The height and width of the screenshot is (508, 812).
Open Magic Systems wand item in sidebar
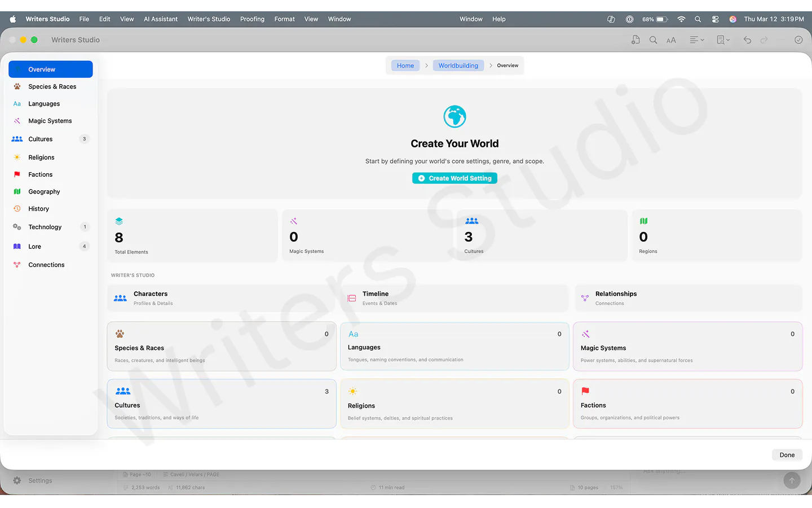click(x=51, y=121)
